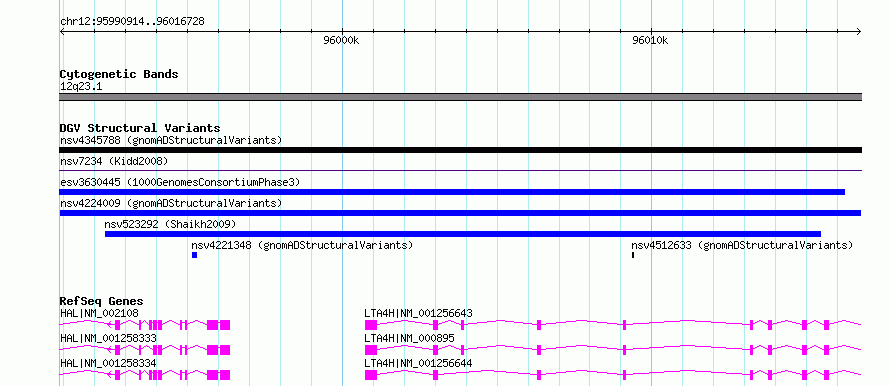Click the right arrowhead of the ruler
The height and width of the screenshot is (386, 890).
[x=859, y=31]
